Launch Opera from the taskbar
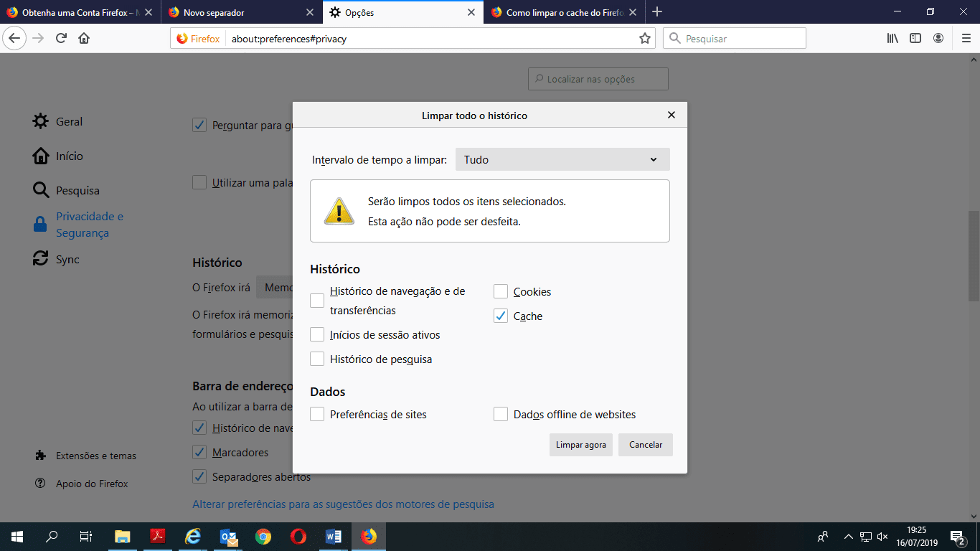 click(x=298, y=536)
